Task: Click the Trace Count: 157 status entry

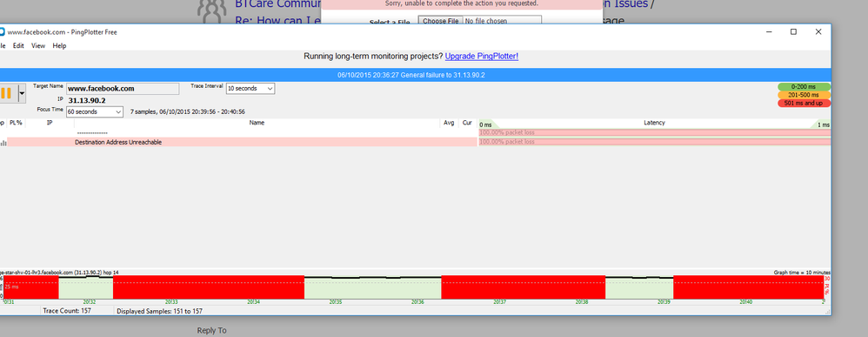Action: click(x=66, y=311)
